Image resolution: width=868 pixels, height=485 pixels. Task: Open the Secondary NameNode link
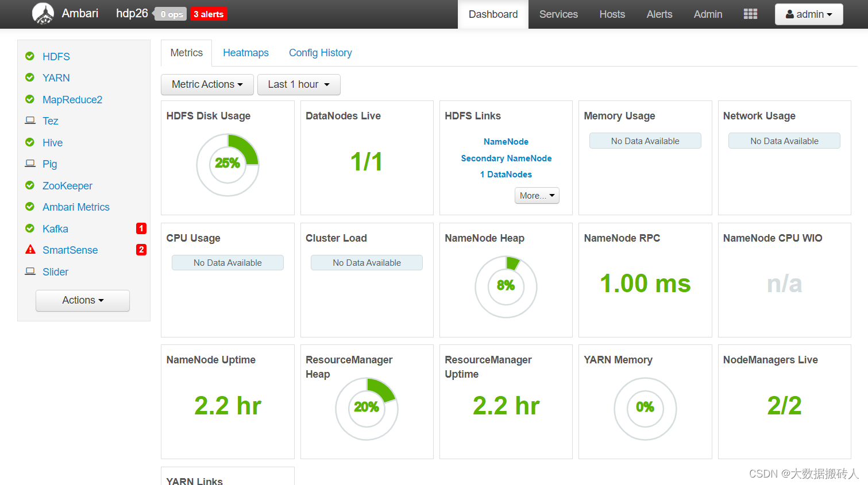(506, 158)
